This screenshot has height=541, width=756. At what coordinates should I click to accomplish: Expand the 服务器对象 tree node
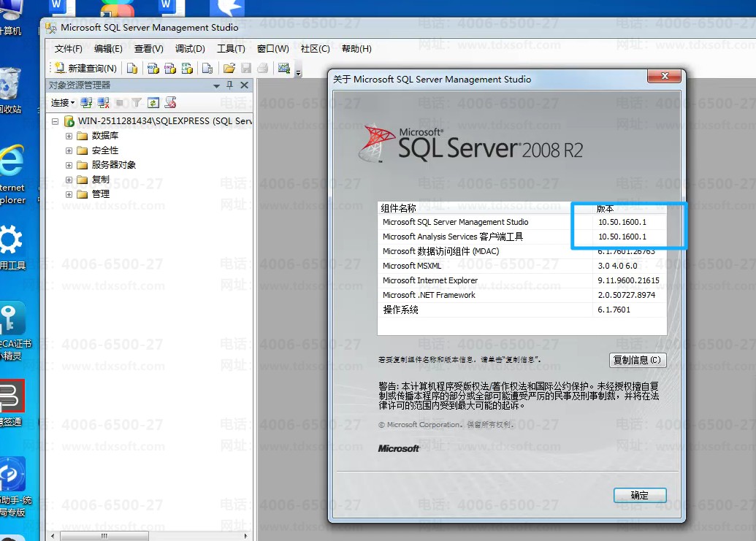pos(69,165)
